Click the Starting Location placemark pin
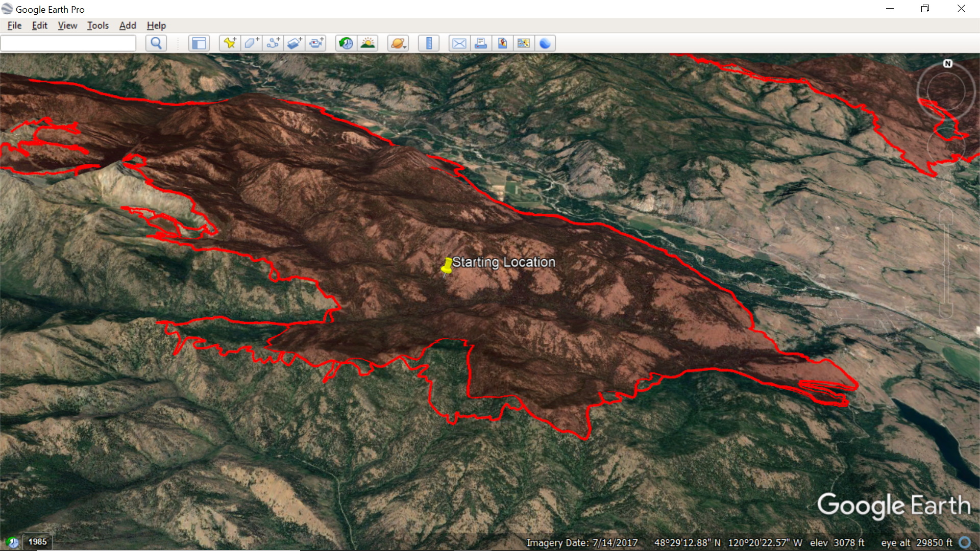Viewport: 980px width, 551px height. (447, 266)
